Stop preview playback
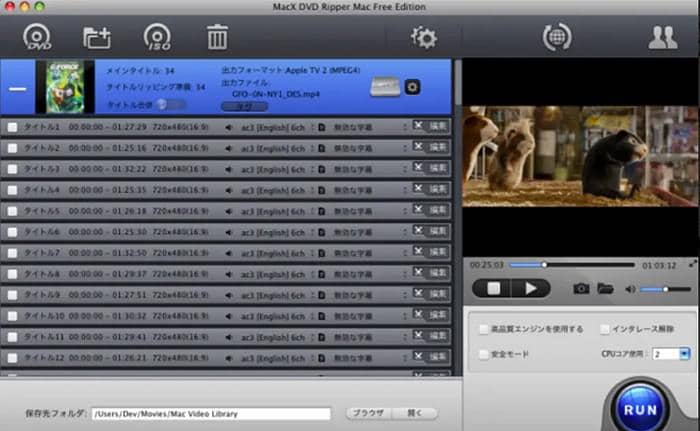700x431 pixels. 493,289
